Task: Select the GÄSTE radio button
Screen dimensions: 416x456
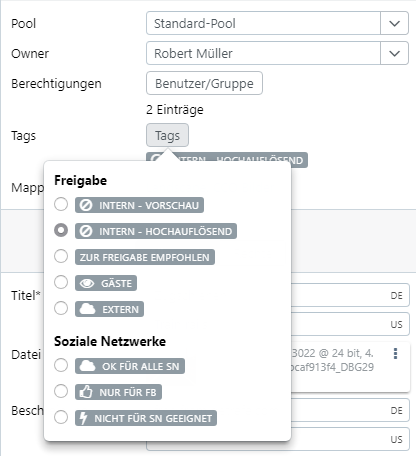Action: point(61,282)
